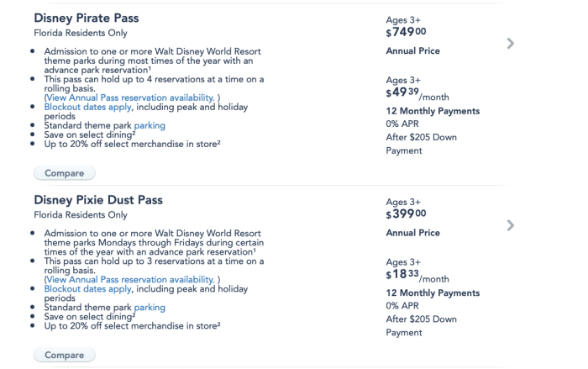Viewport: 588px width, 369px height.
Task: Click the $399.00 annual price
Action: [x=407, y=214]
